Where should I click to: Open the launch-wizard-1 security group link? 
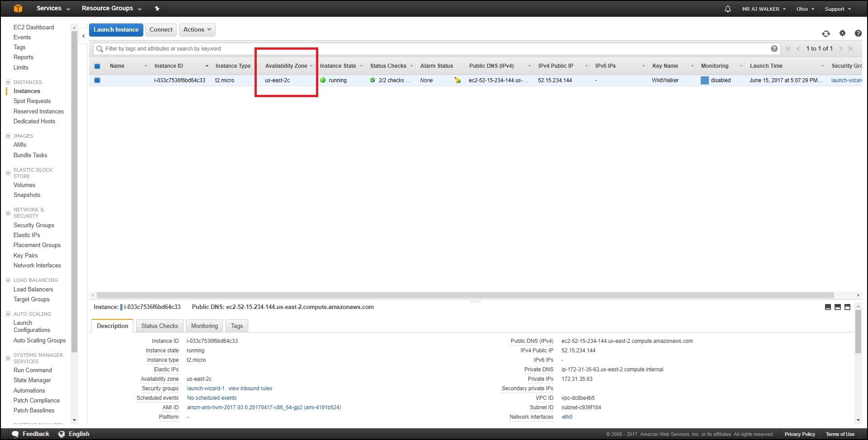point(206,389)
